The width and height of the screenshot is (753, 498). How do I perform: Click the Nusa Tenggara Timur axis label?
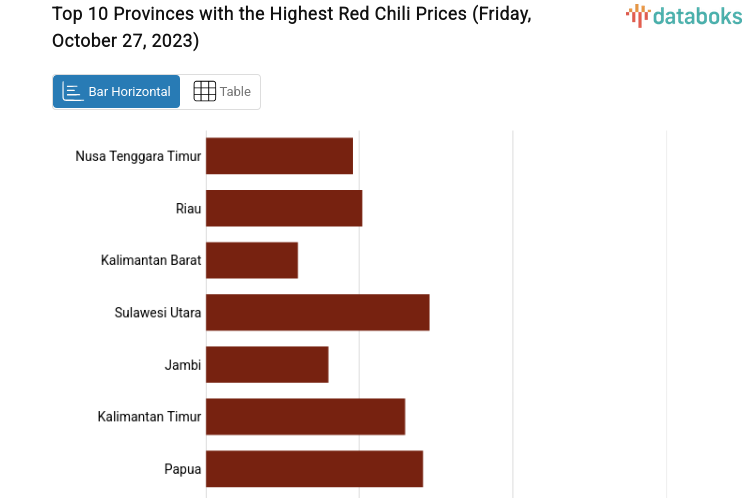pyautogui.click(x=138, y=156)
